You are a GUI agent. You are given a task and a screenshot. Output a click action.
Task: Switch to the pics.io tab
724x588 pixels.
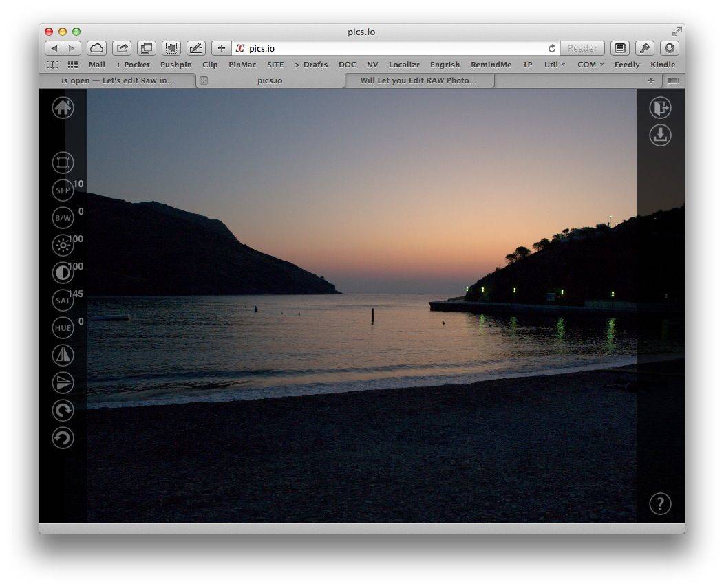pyautogui.click(x=270, y=80)
